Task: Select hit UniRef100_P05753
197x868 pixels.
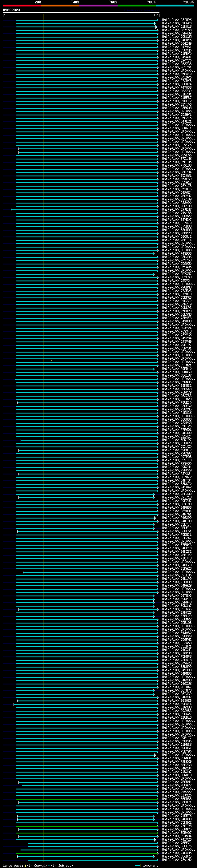Action: (x=176, y=260)
